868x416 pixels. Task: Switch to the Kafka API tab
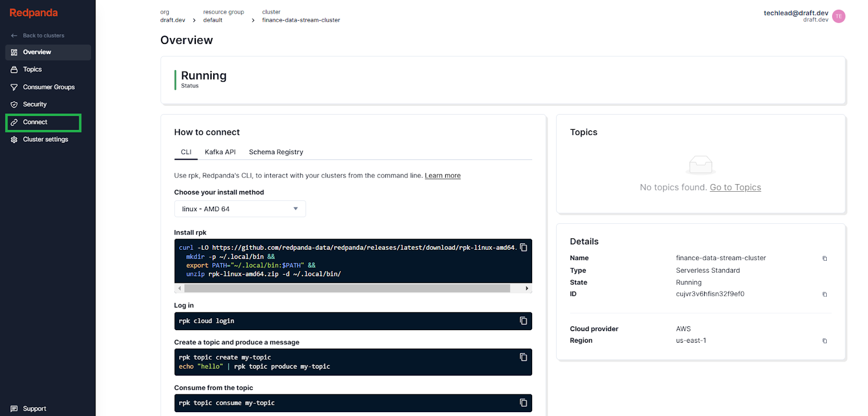point(220,152)
